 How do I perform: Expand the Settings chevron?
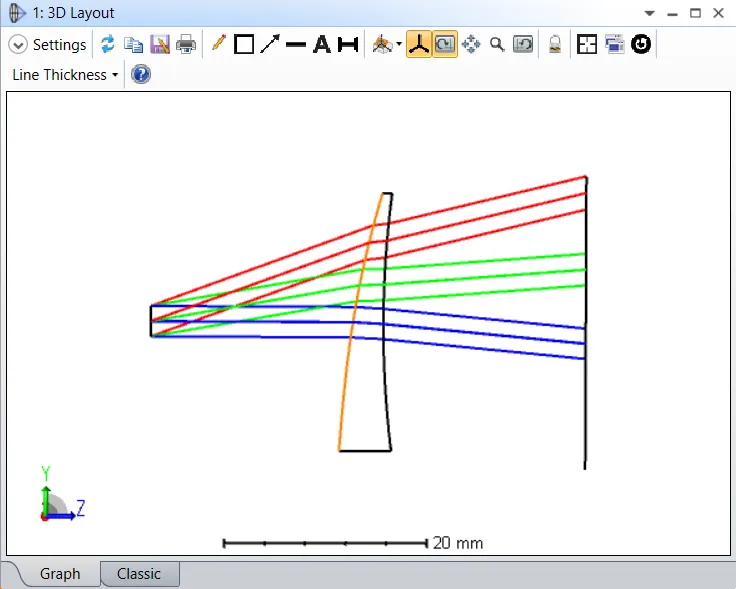coord(18,45)
